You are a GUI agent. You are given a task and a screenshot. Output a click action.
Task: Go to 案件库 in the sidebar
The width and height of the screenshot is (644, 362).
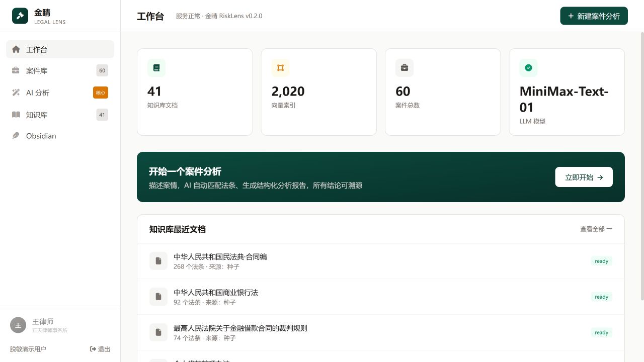(x=60, y=71)
